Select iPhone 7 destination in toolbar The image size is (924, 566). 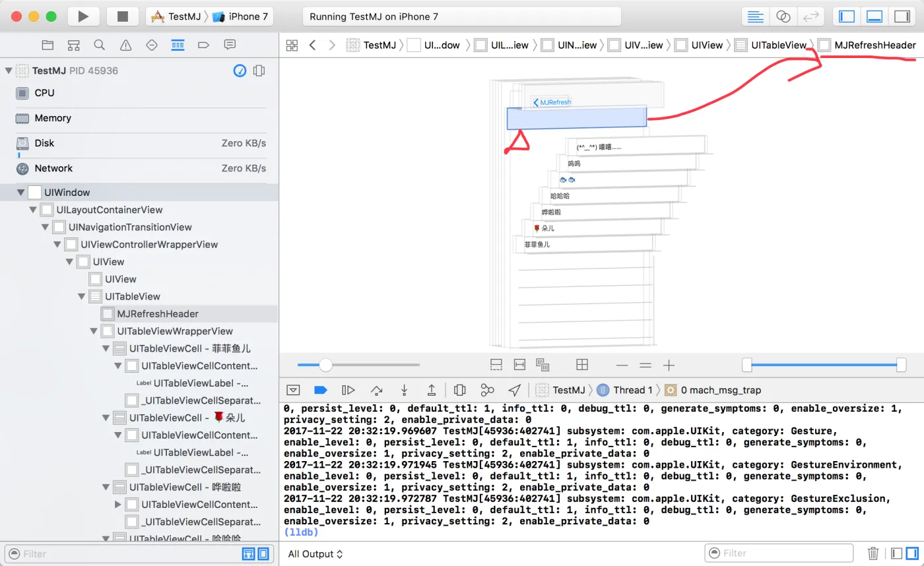pyautogui.click(x=242, y=16)
